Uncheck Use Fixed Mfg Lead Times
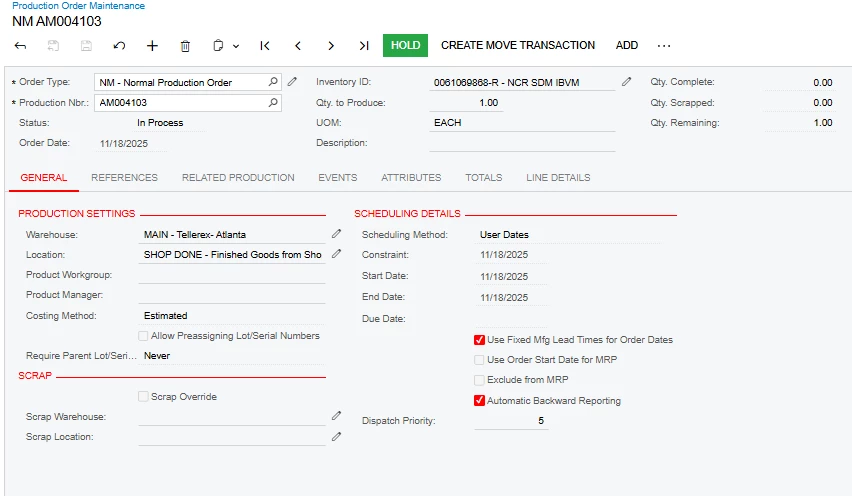Screen dimensions: 852x496 click(x=480, y=340)
